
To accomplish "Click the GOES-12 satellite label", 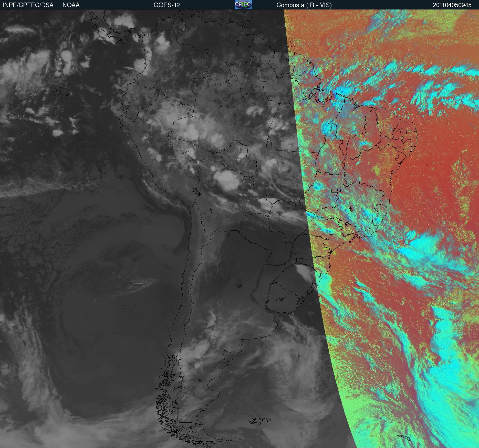I will tap(167, 5).
